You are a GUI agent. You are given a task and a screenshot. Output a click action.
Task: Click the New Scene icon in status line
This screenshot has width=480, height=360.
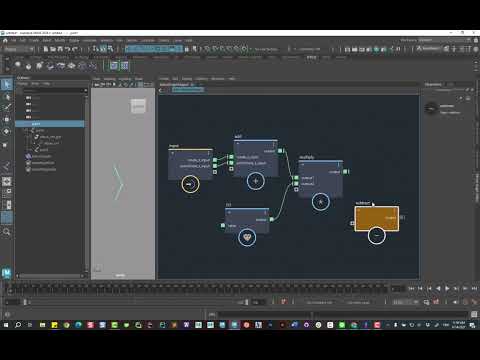pyautogui.click(x=46, y=49)
